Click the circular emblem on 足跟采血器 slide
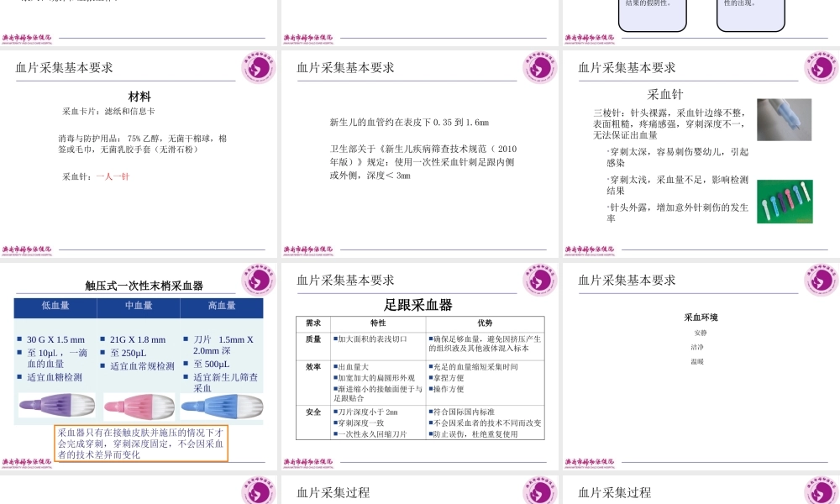Screen dimensions: 840x504 click(538, 281)
